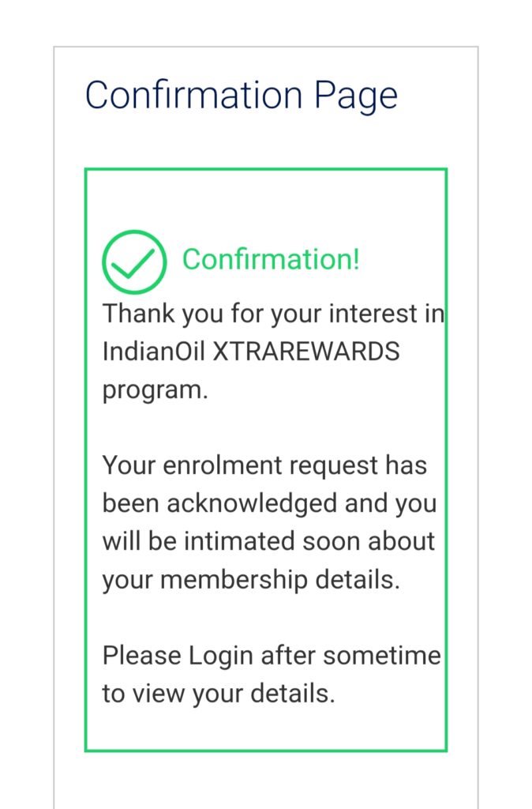This screenshot has height=809, width=532.
Task: Click the word intimated
Action: (239, 542)
